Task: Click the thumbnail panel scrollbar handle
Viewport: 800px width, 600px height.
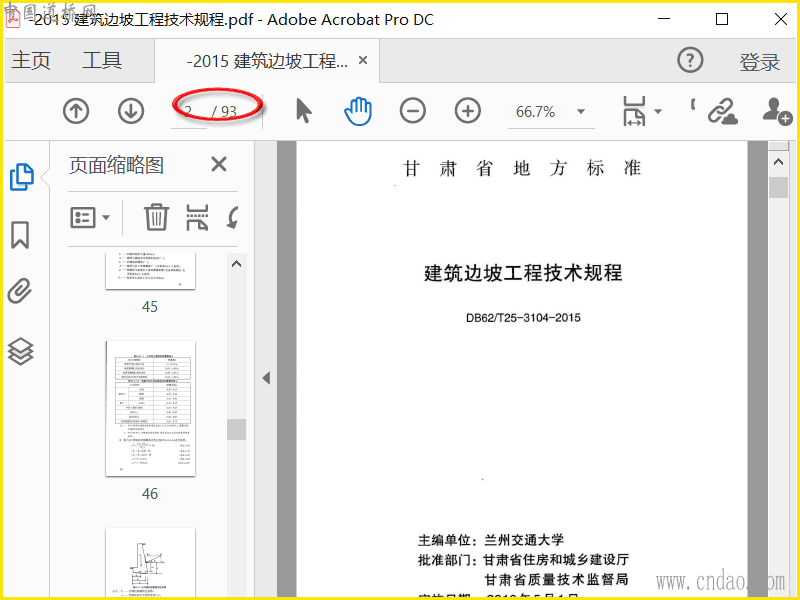Action: [x=237, y=429]
